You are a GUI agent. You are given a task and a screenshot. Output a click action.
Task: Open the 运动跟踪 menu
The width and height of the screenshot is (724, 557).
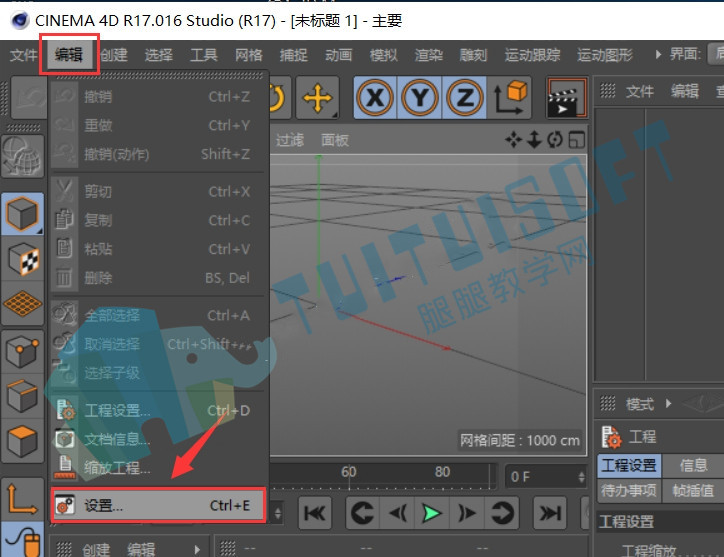click(532, 55)
